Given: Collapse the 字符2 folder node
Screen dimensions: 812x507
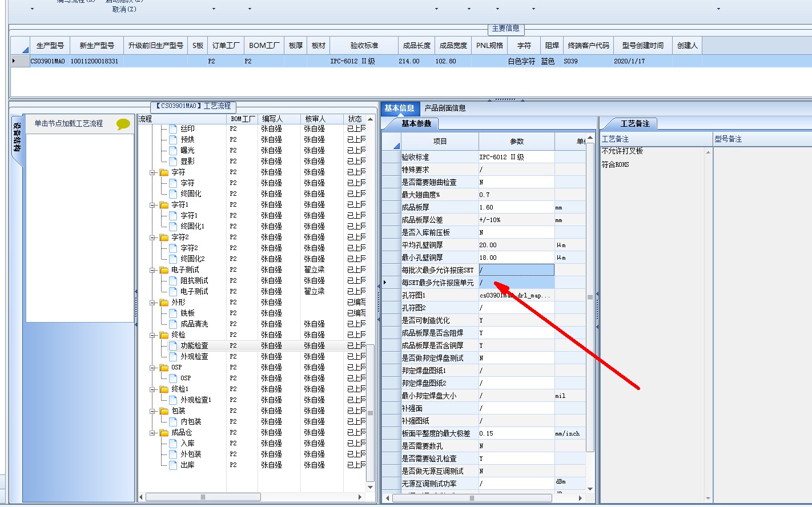Looking at the screenshot, I should pos(153,238).
